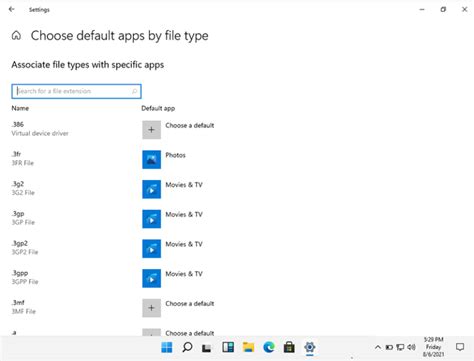Select the .3fr extension name
The height and width of the screenshot is (361, 474).
[x=16, y=154]
